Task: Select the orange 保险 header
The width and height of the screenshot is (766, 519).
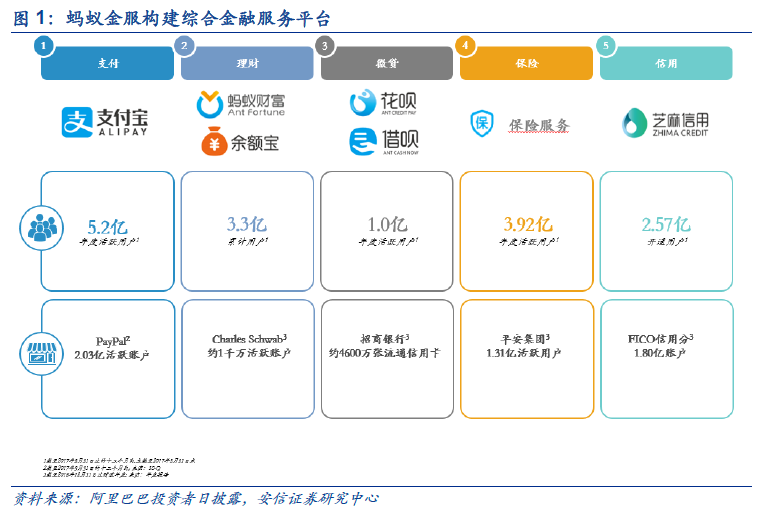Action: pos(527,63)
